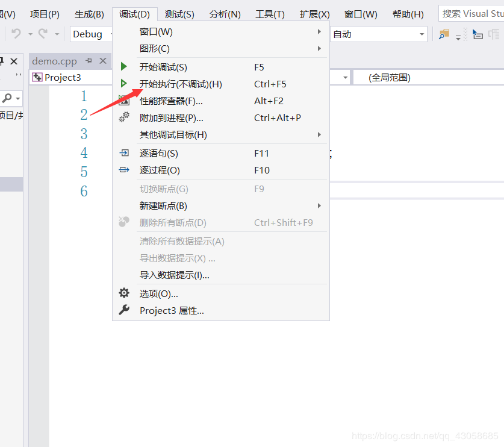Screen dimensions: 504x447
Task: Open the 工具(T) menu
Action: (269, 14)
